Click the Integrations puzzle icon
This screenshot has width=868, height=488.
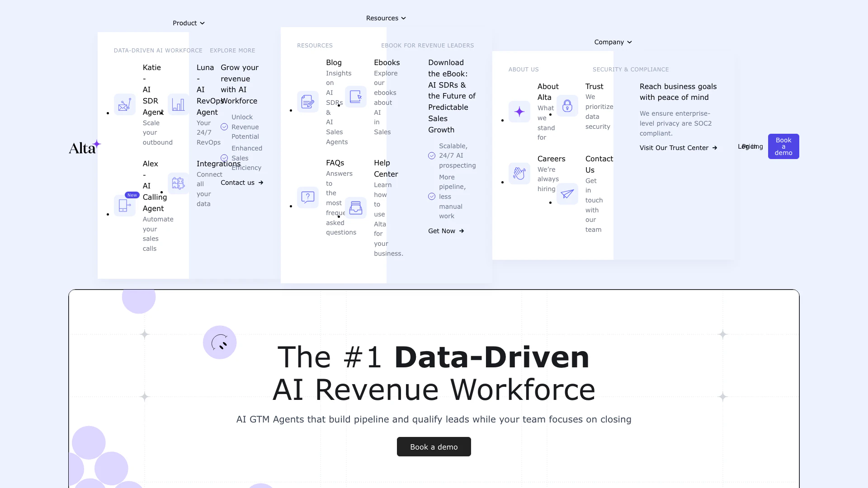(178, 183)
